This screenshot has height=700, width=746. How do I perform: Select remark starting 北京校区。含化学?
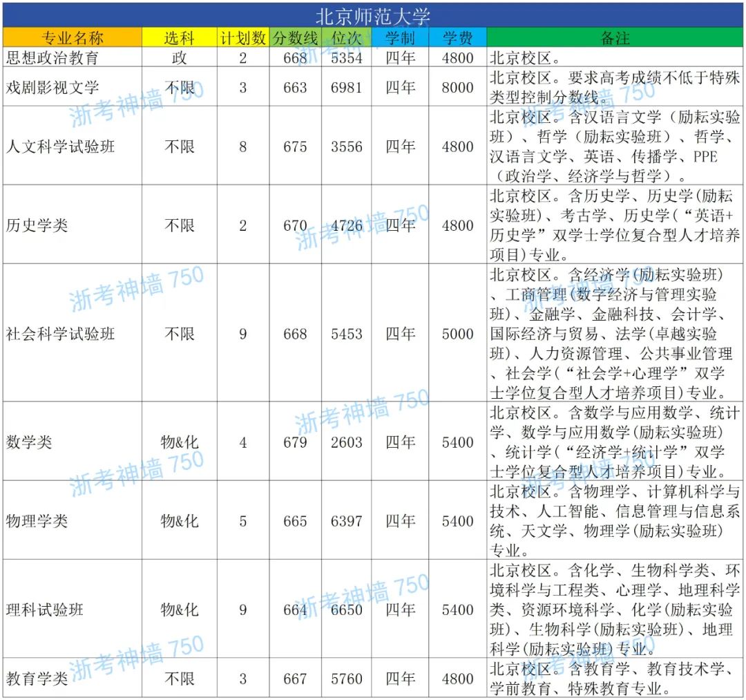pos(615,609)
